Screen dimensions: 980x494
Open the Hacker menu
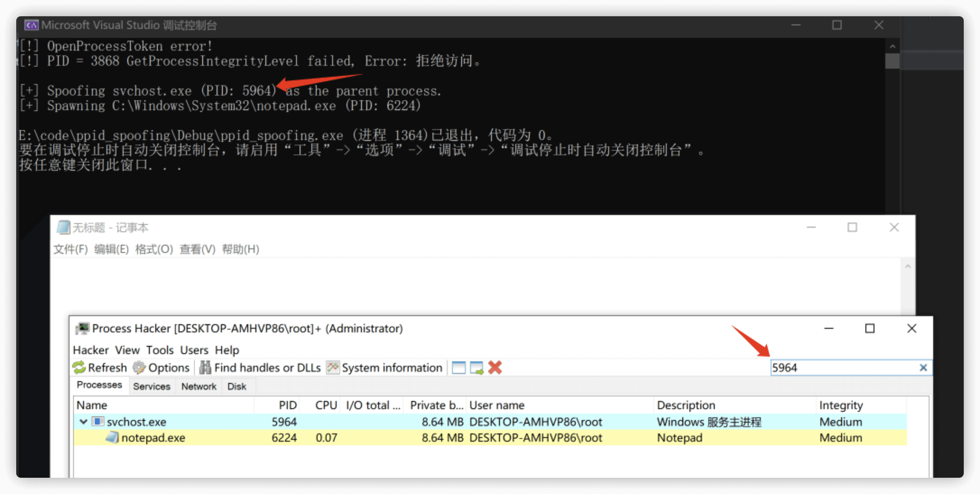tap(91, 350)
